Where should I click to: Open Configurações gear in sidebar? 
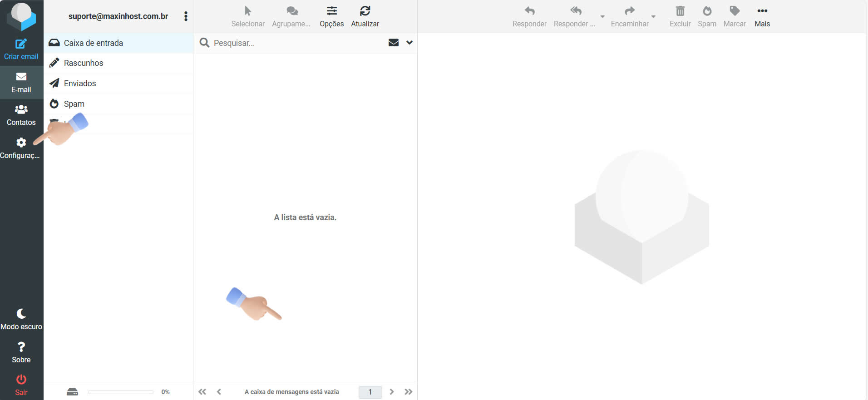click(x=21, y=143)
